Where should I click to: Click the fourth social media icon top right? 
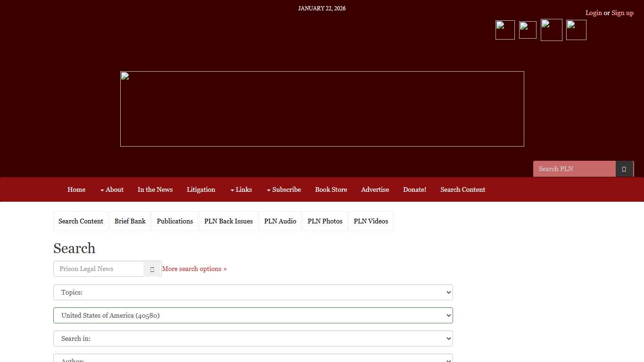tap(576, 29)
